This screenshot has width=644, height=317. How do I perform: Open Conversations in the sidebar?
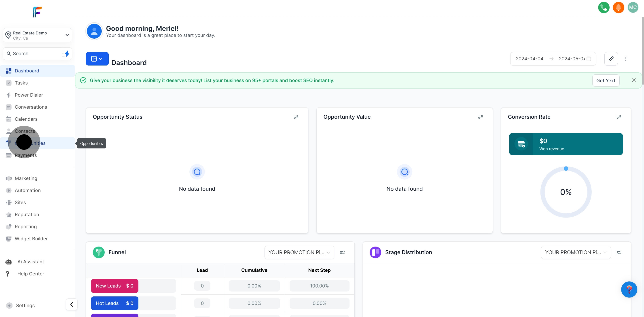click(31, 107)
